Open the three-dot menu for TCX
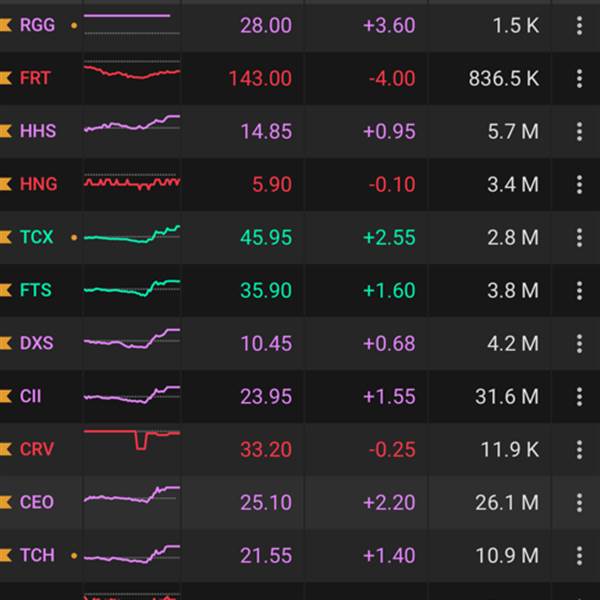 pos(579,237)
